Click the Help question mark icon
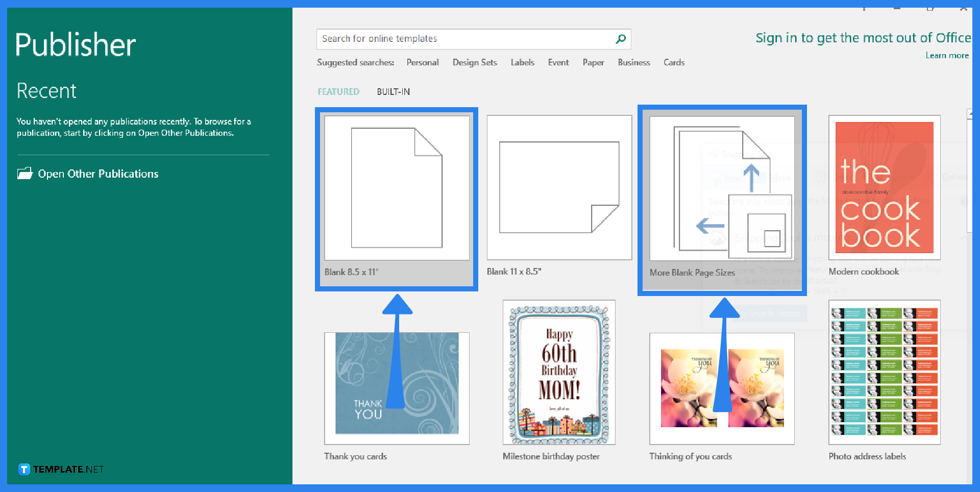This screenshot has width=980, height=492. click(x=864, y=8)
